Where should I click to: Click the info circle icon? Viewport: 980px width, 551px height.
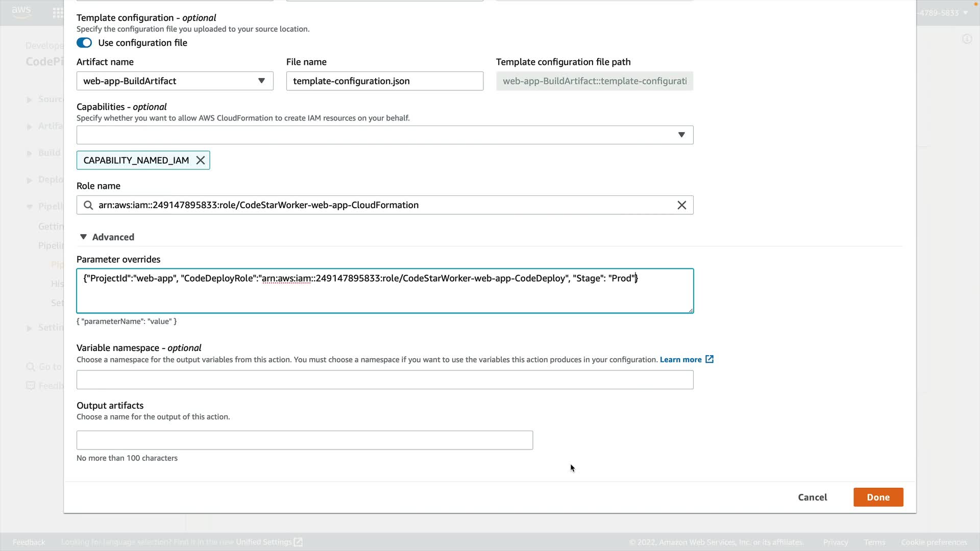pyautogui.click(x=967, y=39)
